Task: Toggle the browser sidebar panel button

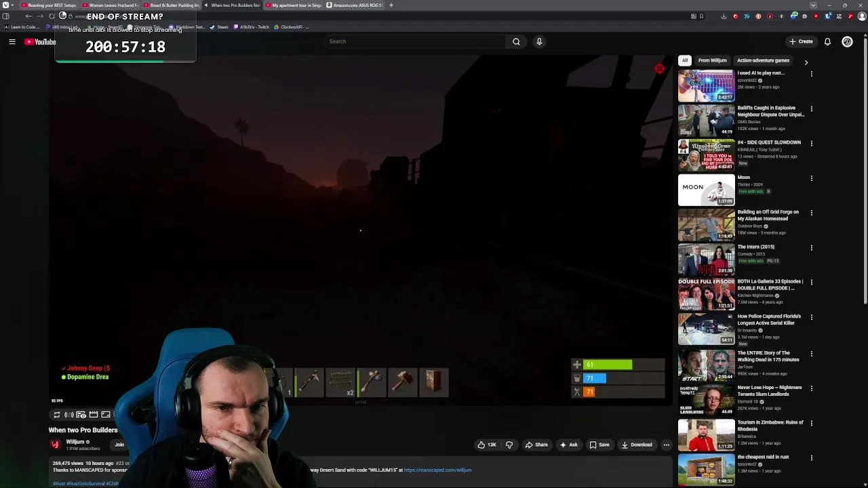Action: 6,16
